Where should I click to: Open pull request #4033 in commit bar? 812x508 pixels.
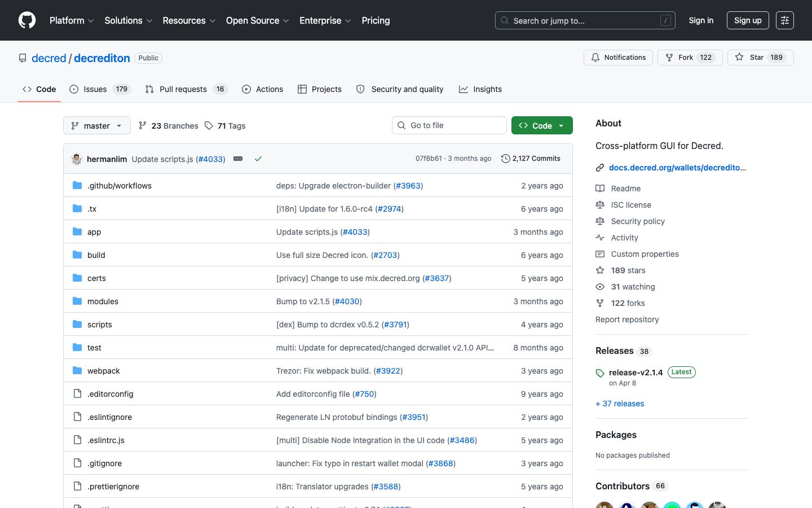coord(210,159)
